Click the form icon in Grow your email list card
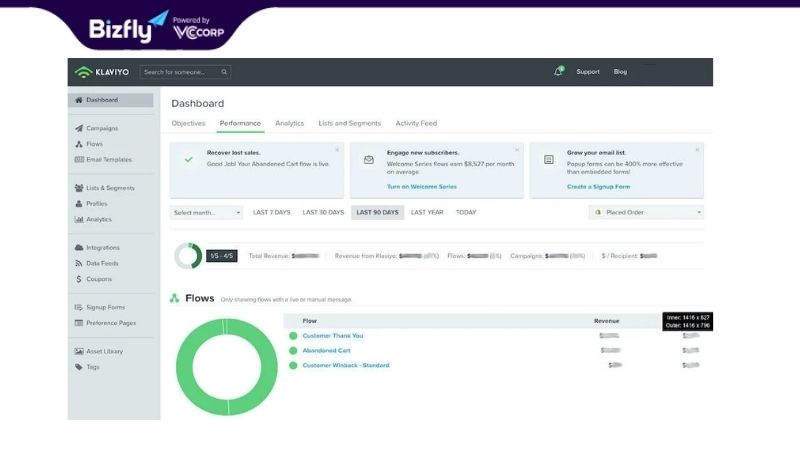This screenshot has height=450, width=800. 548,160
